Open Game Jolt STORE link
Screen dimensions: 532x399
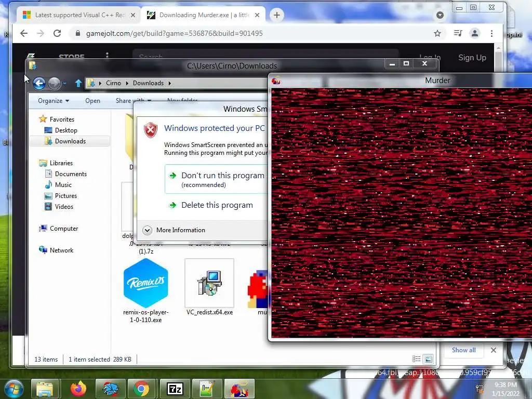tap(72, 57)
